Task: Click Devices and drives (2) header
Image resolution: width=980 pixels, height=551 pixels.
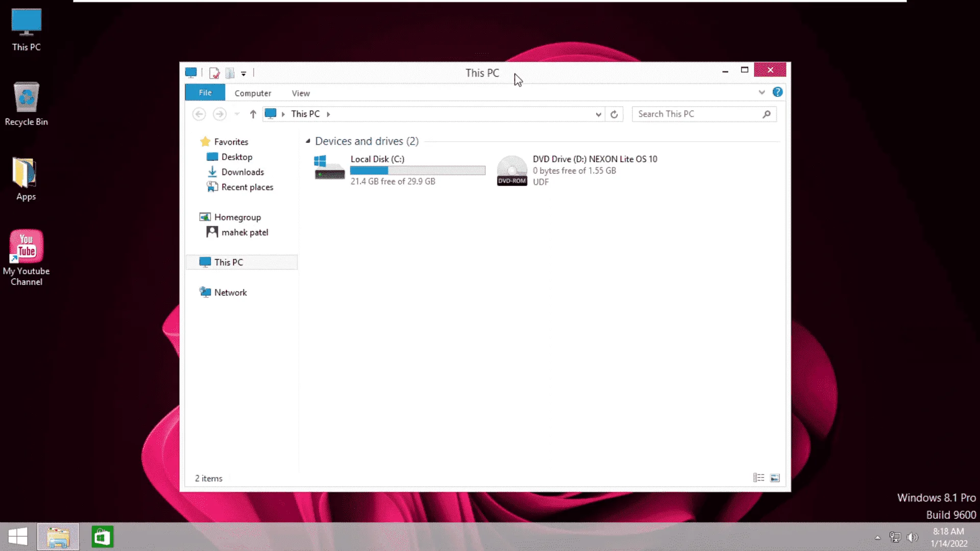Action: point(366,141)
